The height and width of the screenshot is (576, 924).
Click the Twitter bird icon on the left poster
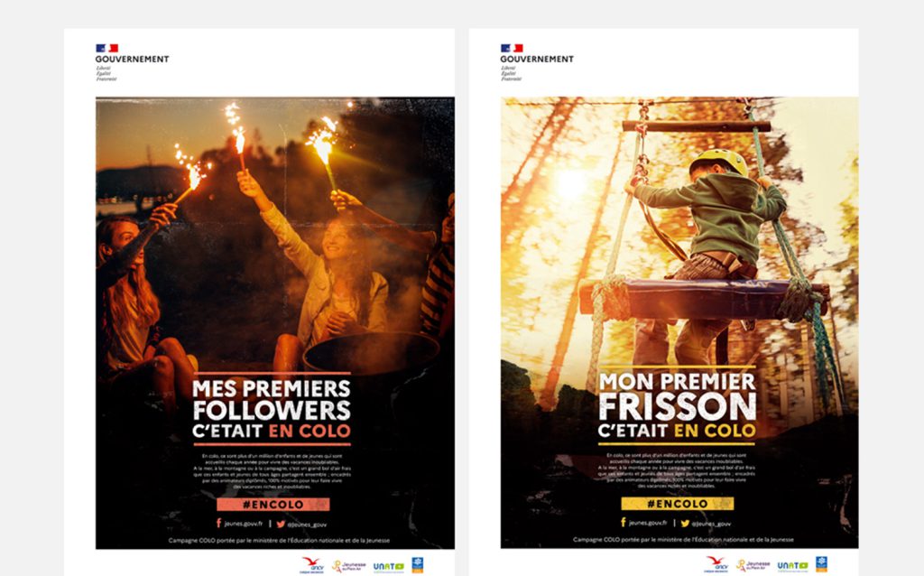[281, 524]
